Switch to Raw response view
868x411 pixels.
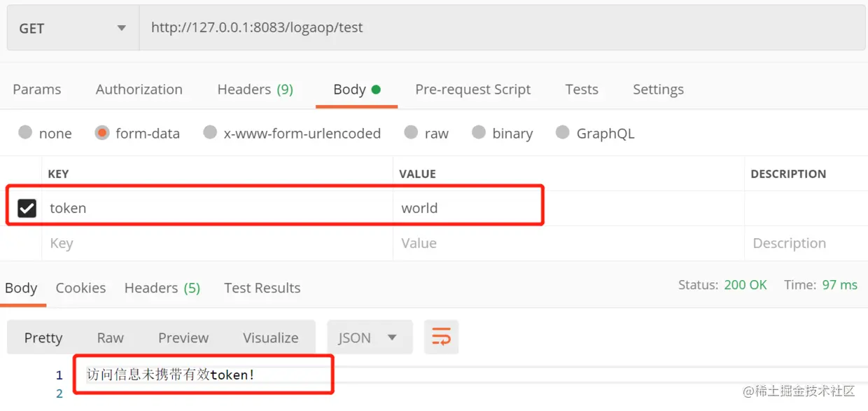point(110,337)
